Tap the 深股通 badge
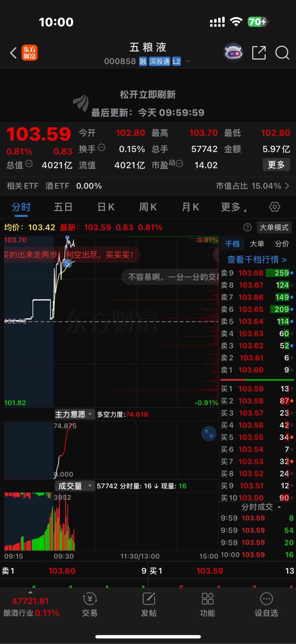The height and width of the screenshot is (644, 296). (160, 61)
